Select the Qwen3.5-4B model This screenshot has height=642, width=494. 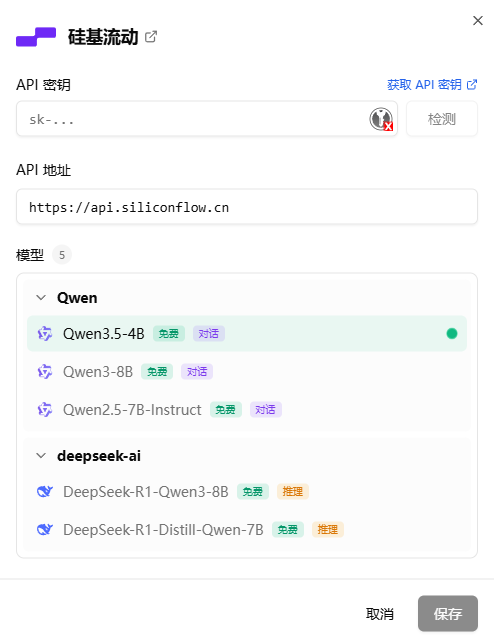coord(247,334)
